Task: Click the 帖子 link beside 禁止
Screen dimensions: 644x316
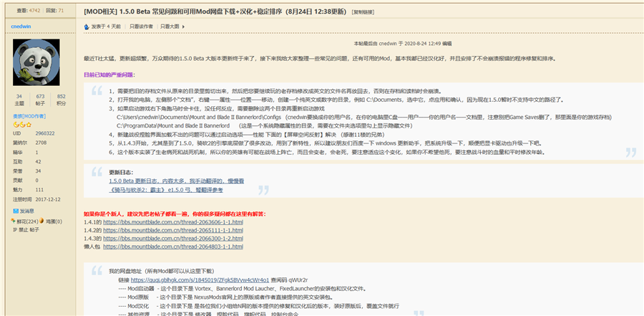Action: (34, 229)
